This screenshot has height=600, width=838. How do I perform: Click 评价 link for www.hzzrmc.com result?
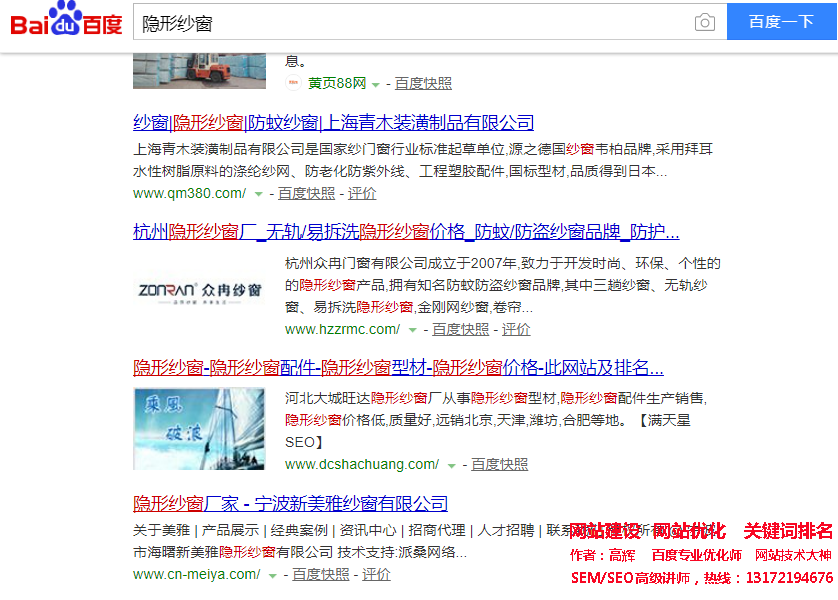516,329
